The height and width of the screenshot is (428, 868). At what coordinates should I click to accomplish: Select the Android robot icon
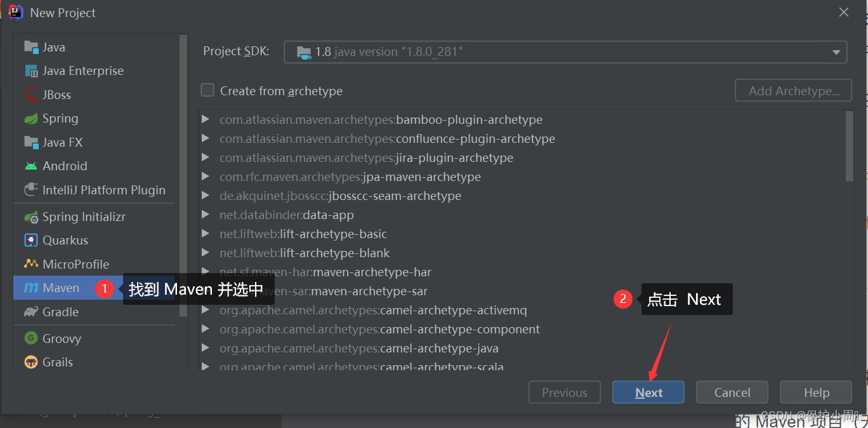click(x=31, y=166)
